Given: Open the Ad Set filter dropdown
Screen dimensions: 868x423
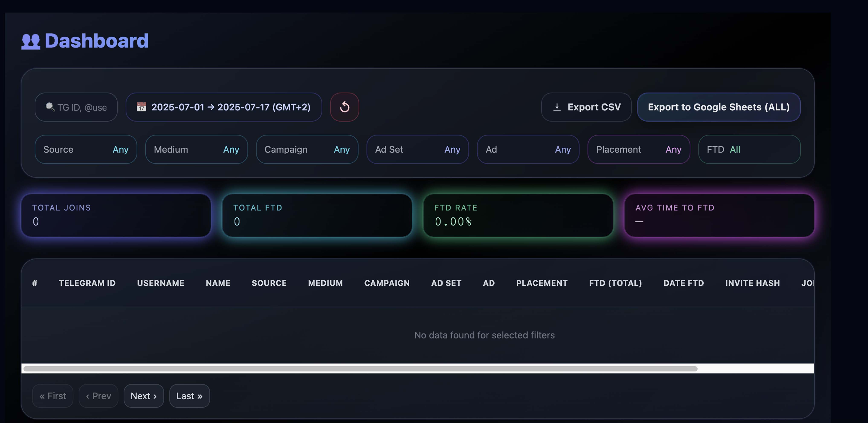Looking at the screenshot, I should 417,149.
